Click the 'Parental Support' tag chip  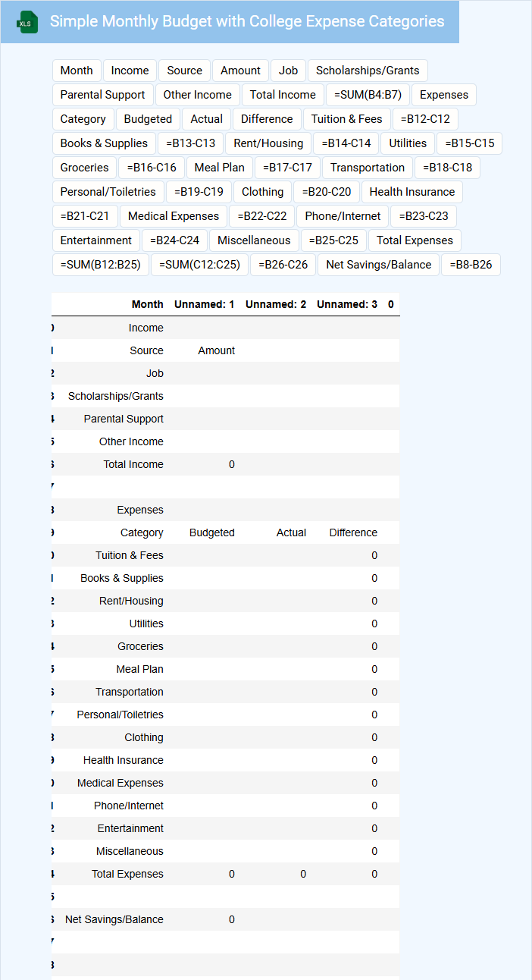(102, 95)
